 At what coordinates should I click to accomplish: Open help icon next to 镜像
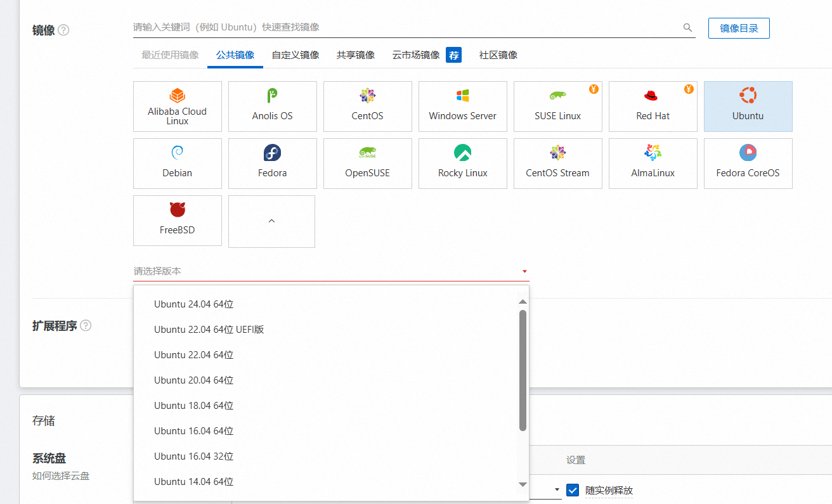pyautogui.click(x=63, y=30)
